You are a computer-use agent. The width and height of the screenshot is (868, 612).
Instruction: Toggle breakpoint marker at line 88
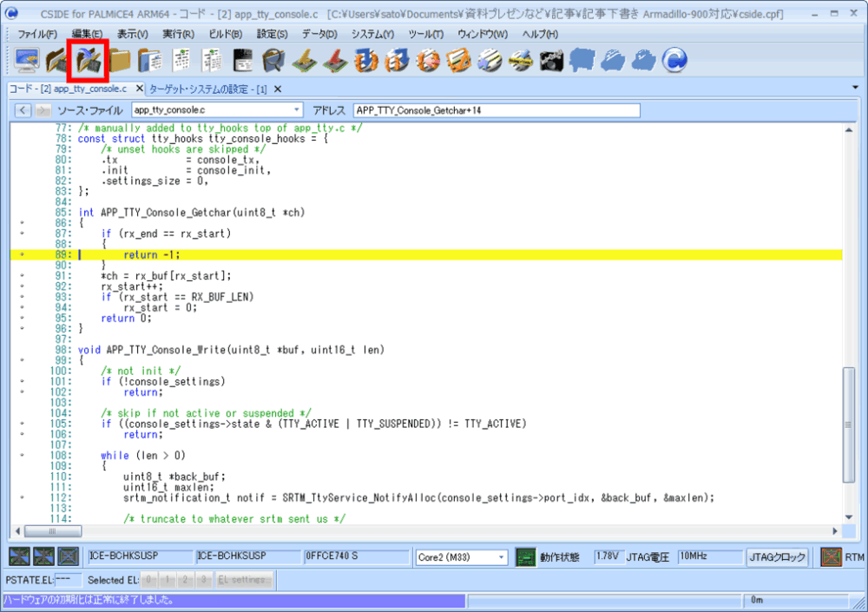pos(22,255)
